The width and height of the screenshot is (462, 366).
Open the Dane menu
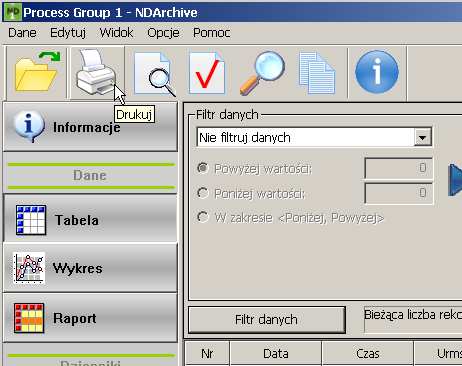22,33
